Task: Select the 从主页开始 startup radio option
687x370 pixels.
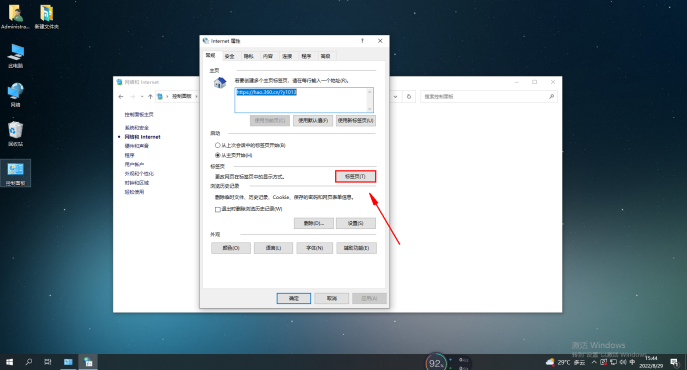Action: pos(217,155)
